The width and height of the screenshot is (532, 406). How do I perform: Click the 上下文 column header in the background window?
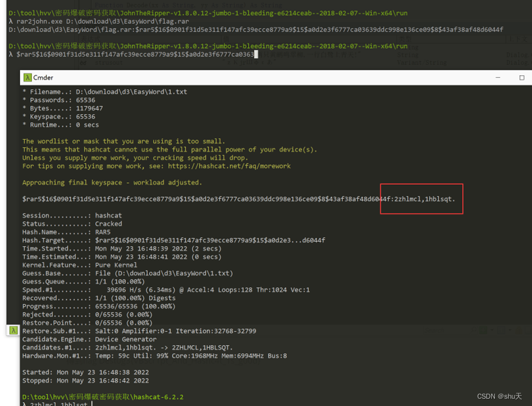520,38
